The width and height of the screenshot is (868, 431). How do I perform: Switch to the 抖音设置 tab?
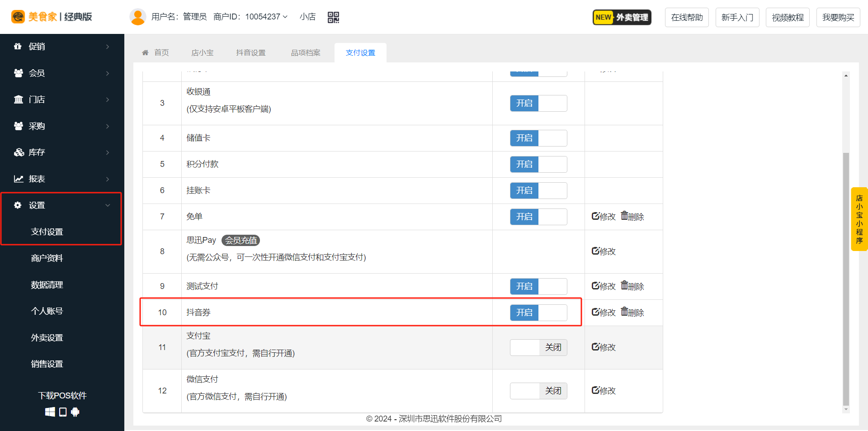click(x=251, y=53)
